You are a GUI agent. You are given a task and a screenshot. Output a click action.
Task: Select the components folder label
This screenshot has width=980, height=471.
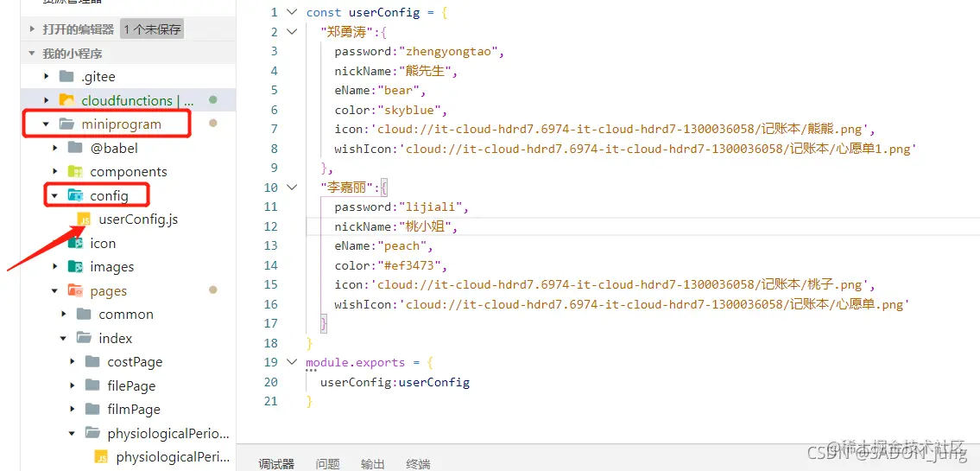129,172
